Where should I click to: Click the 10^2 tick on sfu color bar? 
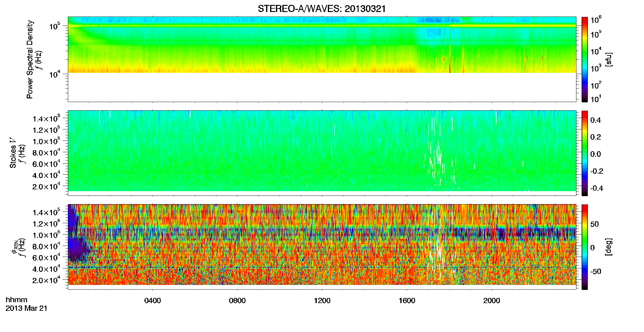pyautogui.click(x=596, y=85)
